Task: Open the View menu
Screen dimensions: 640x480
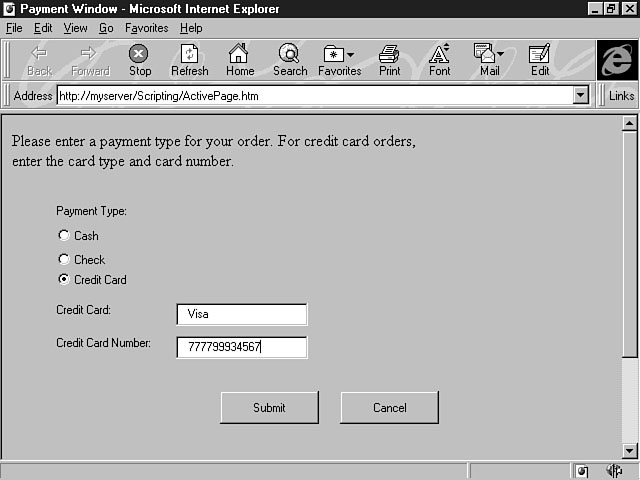Action: (75, 28)
